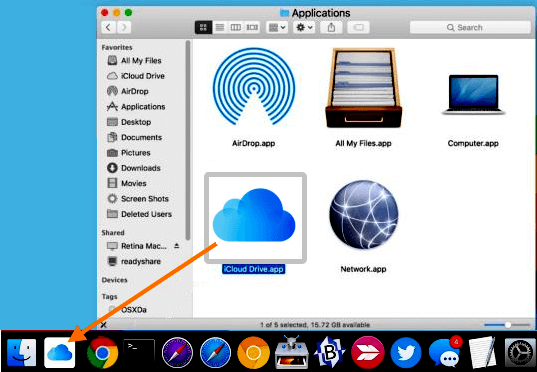537x372 pixels.
Task: Switch to list view in toolbar
Action: pos(220,27)
